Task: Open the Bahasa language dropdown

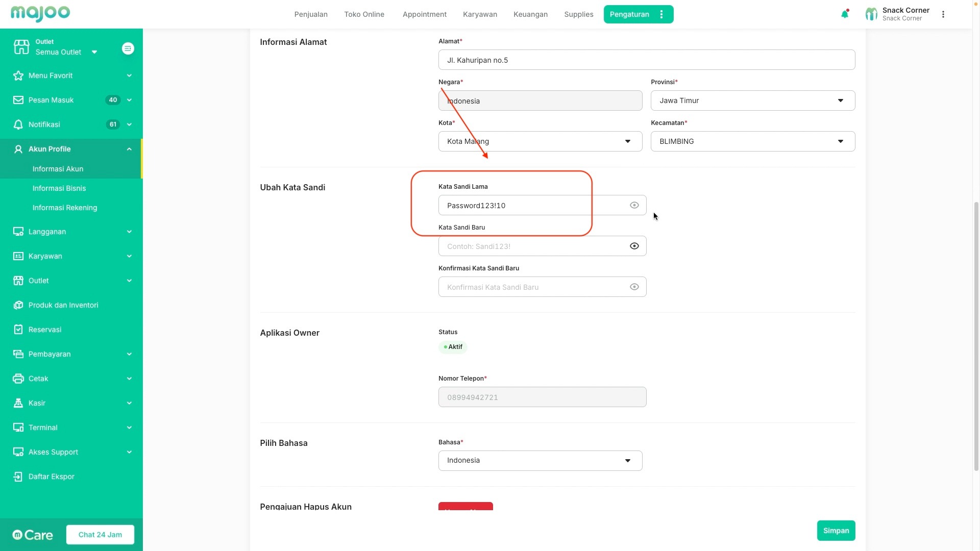Action: 540,461
